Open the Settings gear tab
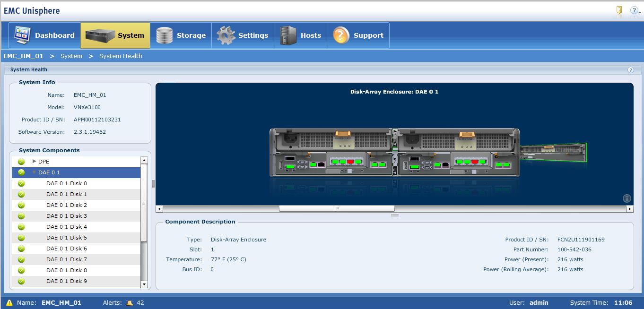This screenshot has width=644, height=309. pyautogui.click(x=243, y=35)
